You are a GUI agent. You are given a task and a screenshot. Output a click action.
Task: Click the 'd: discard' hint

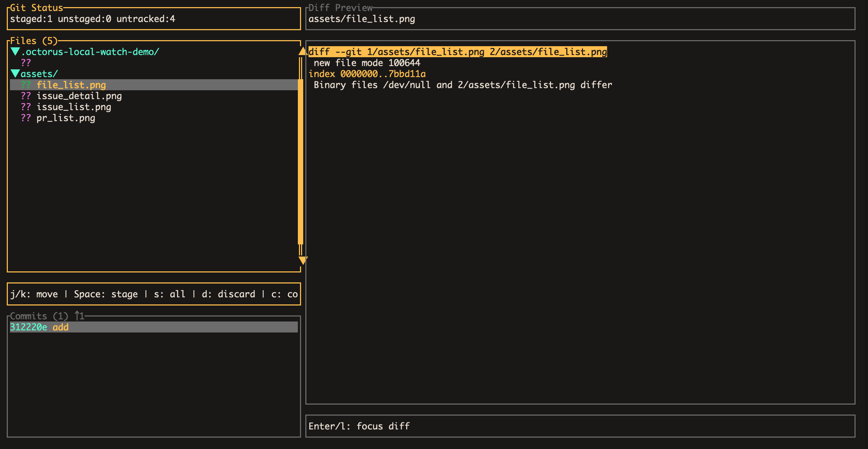229,294
